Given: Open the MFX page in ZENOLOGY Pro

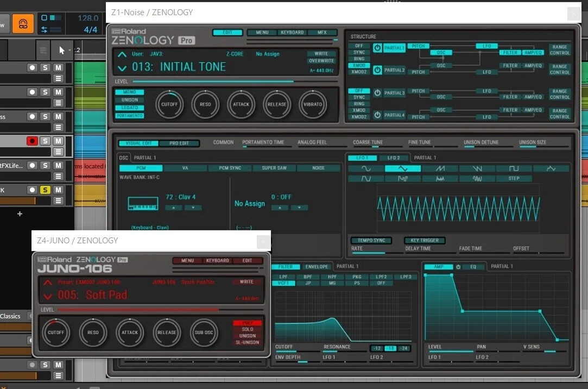Looking at the screenshot, I should pos(322,33).
